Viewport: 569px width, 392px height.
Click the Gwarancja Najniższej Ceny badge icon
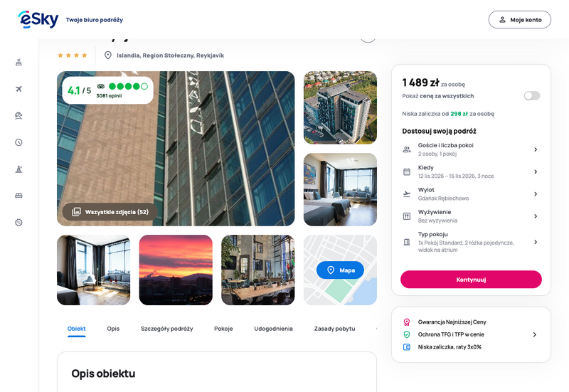click(407, 322)
